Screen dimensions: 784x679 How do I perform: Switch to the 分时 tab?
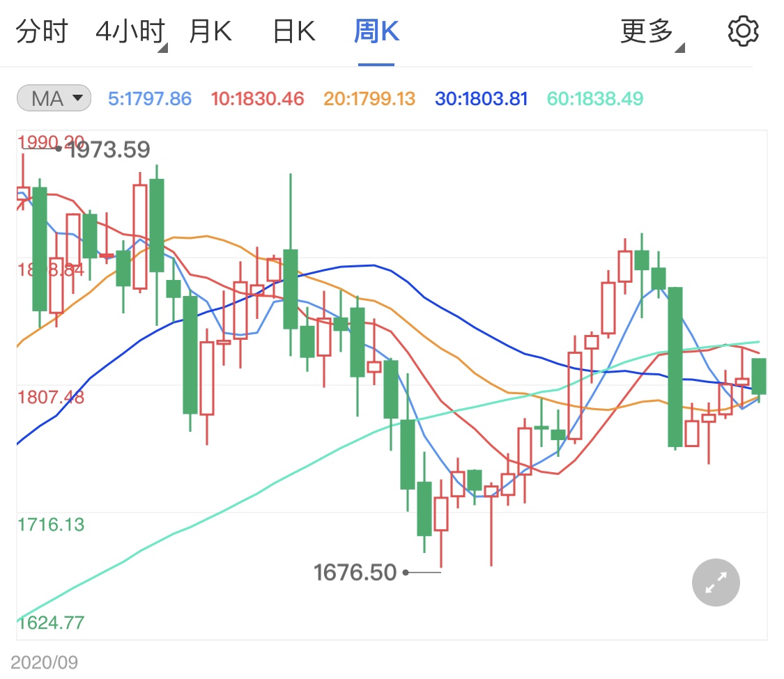pyautogui.click(x=42, y=31)
